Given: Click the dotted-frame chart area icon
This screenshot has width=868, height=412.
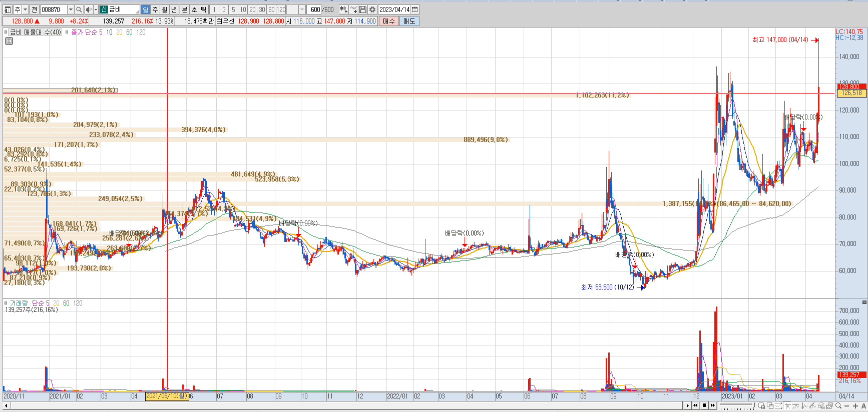Looking at the screenshot, I should coord(778,405).
